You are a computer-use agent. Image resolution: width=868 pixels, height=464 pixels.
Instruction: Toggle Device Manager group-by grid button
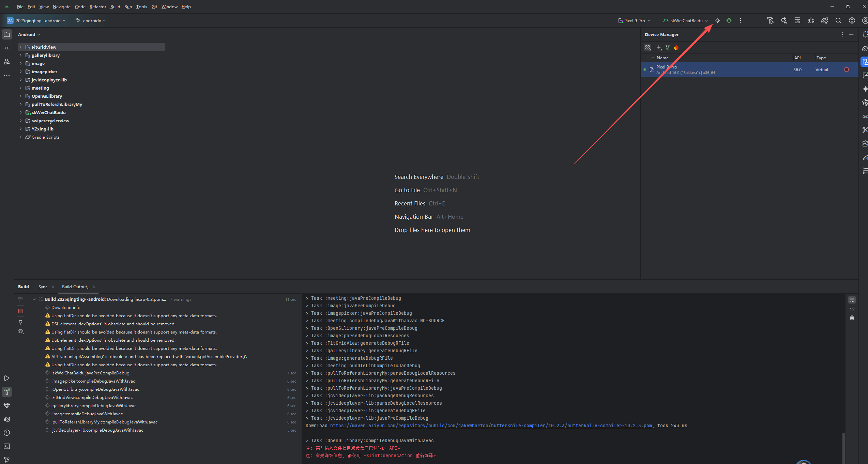tap(648, 48)
